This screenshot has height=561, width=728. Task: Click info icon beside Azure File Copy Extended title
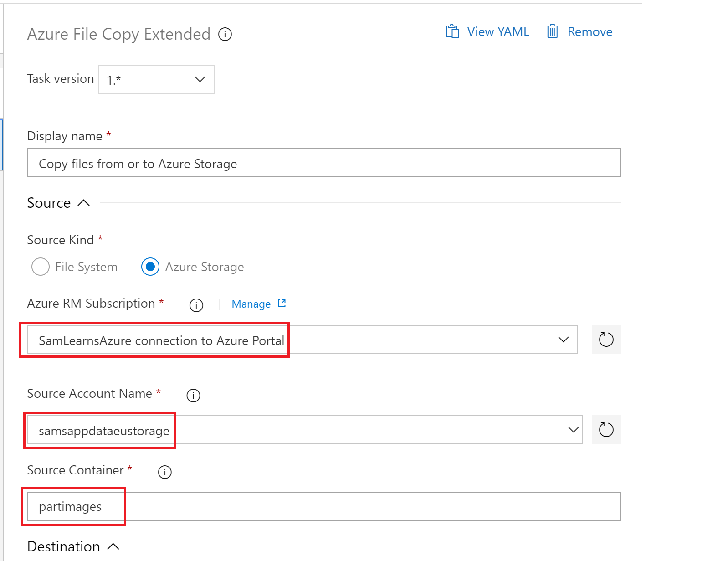(225, 34)
